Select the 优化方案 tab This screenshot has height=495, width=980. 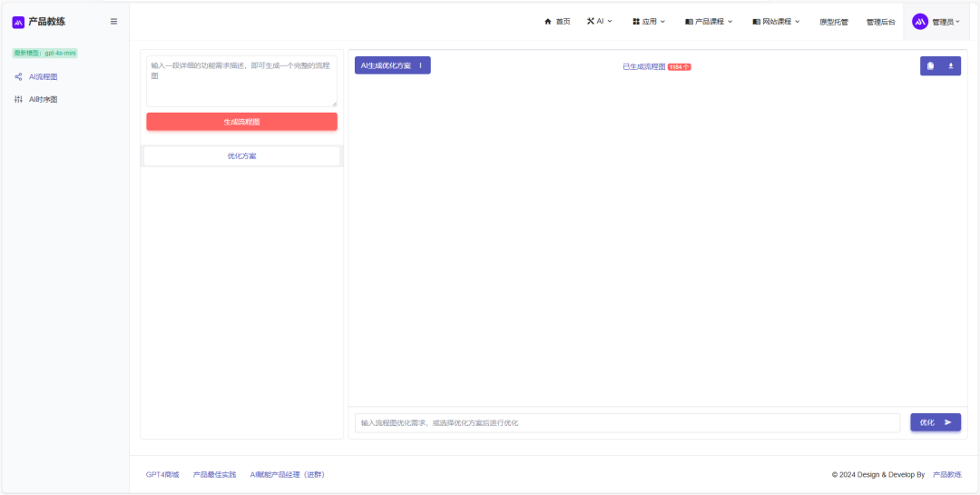(x=242, y=156)
